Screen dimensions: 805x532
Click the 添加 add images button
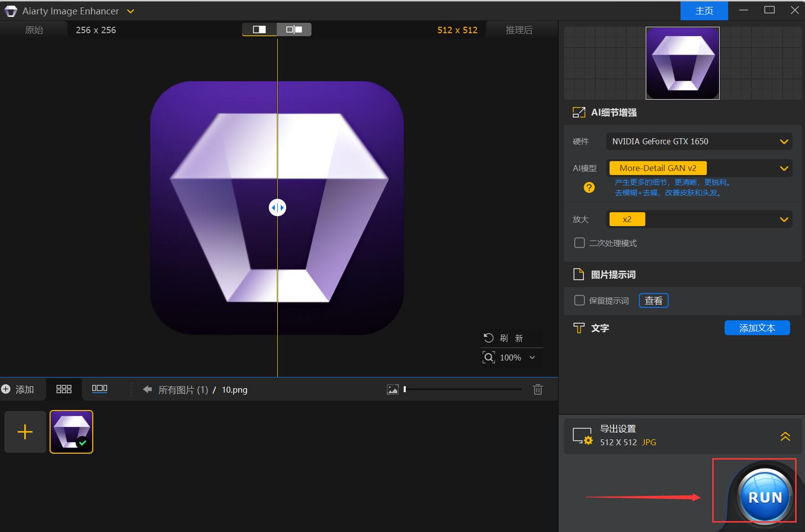click(x=18, y=389)
